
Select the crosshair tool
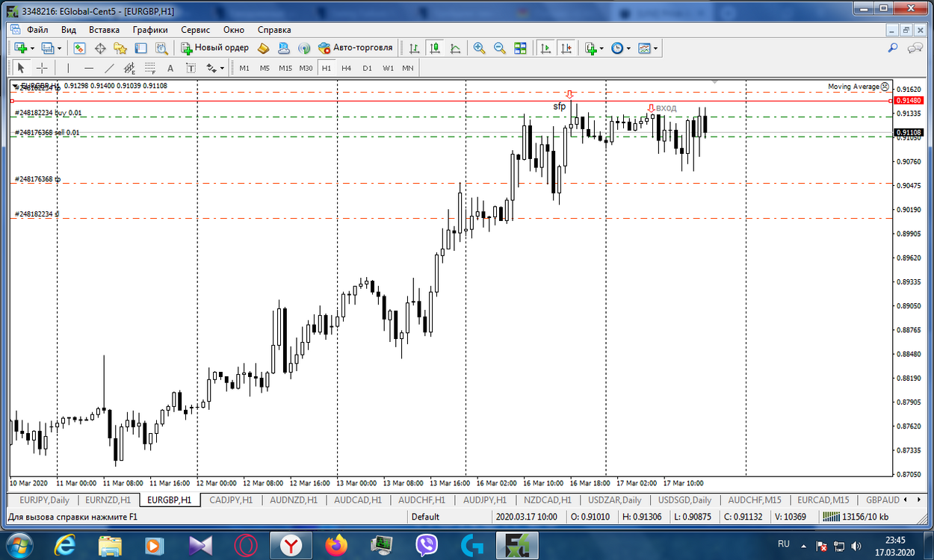[x=42, y=68]
